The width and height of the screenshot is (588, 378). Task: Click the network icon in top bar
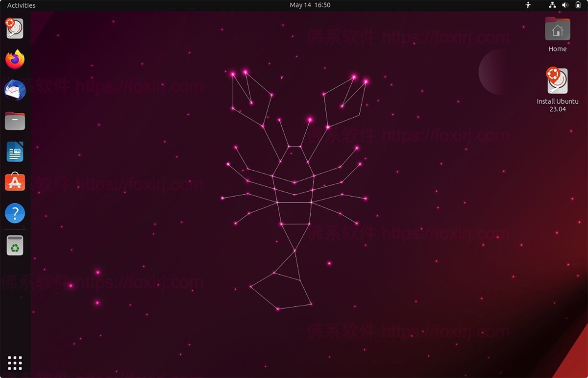tap(552, 5)
